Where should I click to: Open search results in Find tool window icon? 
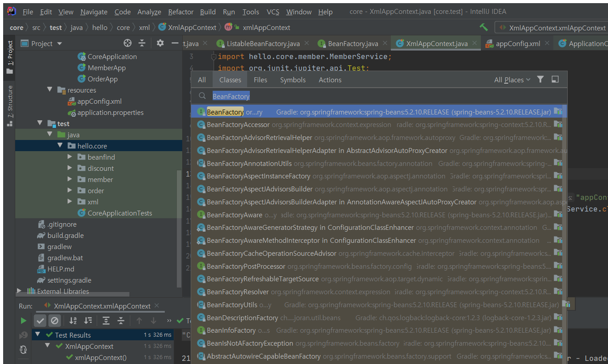[555, 80]
